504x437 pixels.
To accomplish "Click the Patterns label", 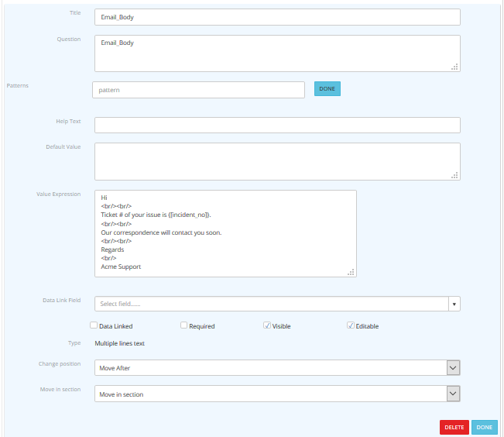I will (x=18, y=85).
